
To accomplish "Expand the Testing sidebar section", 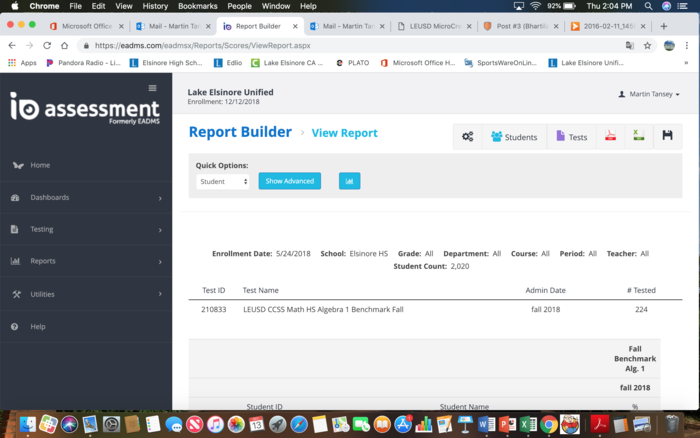I will [85, 229].
